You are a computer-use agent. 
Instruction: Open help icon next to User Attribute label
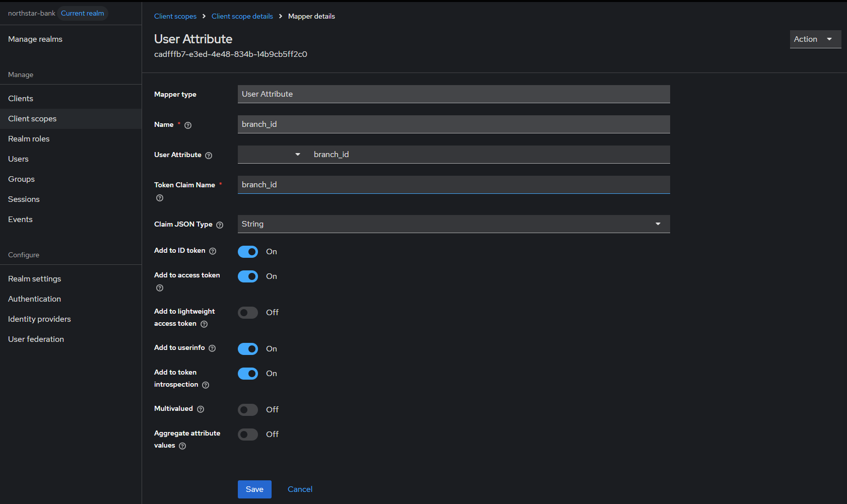[x=209, y=156]
